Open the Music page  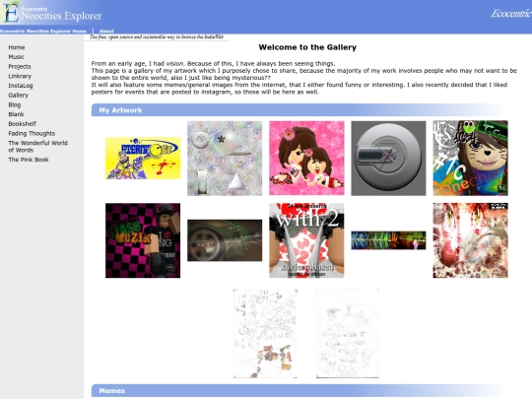coord(16,57)
